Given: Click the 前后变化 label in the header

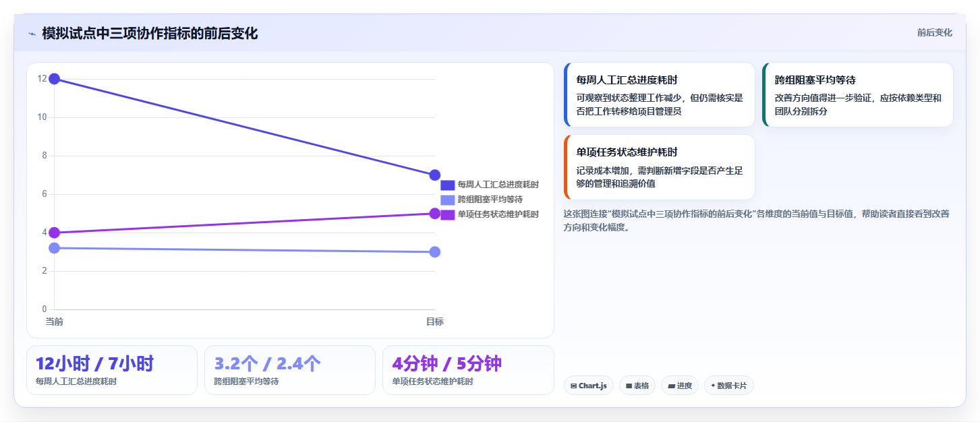Looking at the screenshot, I should pyautogui.click(x=934, y=32).
